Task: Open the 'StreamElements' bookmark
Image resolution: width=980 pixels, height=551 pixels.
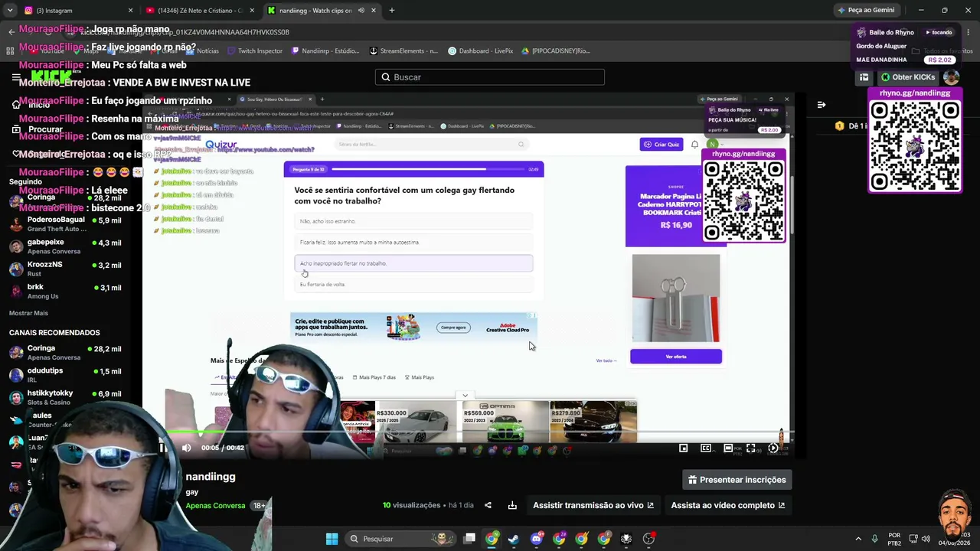Action: coord(403,51)
